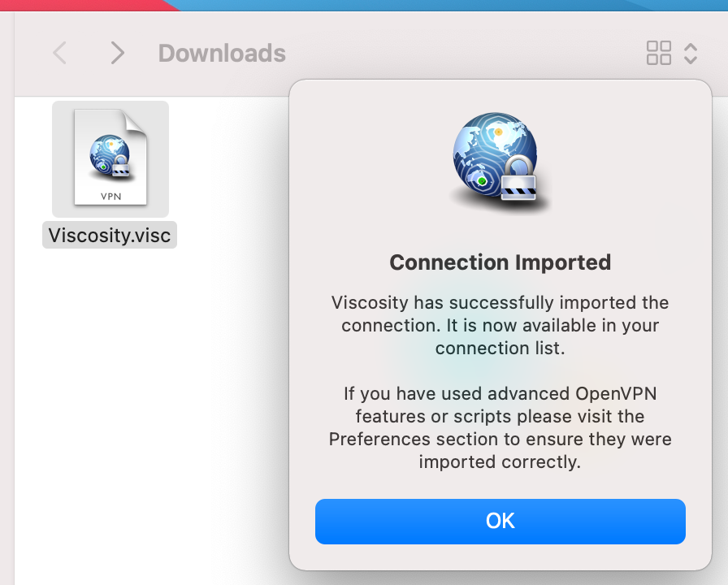Viewport: 728px width, 585px height.
Task: Click the Finder forward navigation arrow
Action: click(118, 54)
